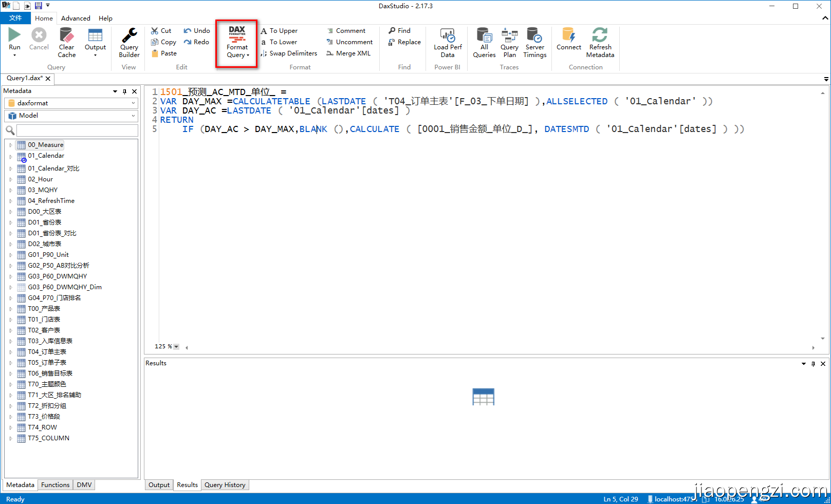Close the Query1.dax tab
831x504 pixels.
coord(48,79)
